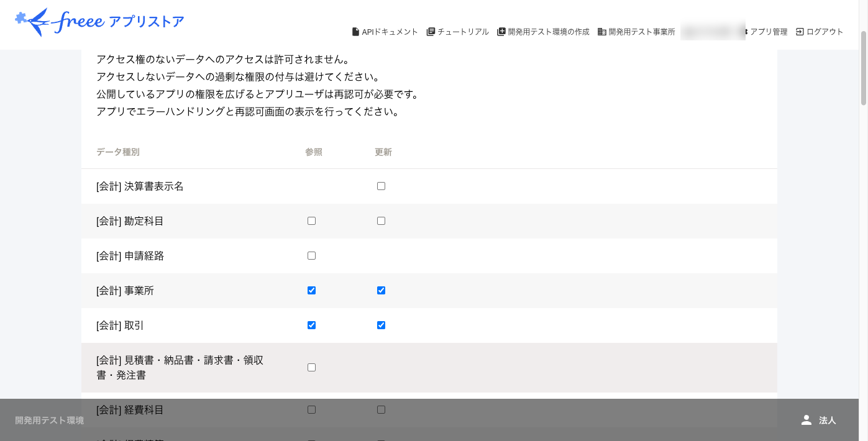
Task: Click the チュートリアル library icon
Action: [x=431, y=32]
